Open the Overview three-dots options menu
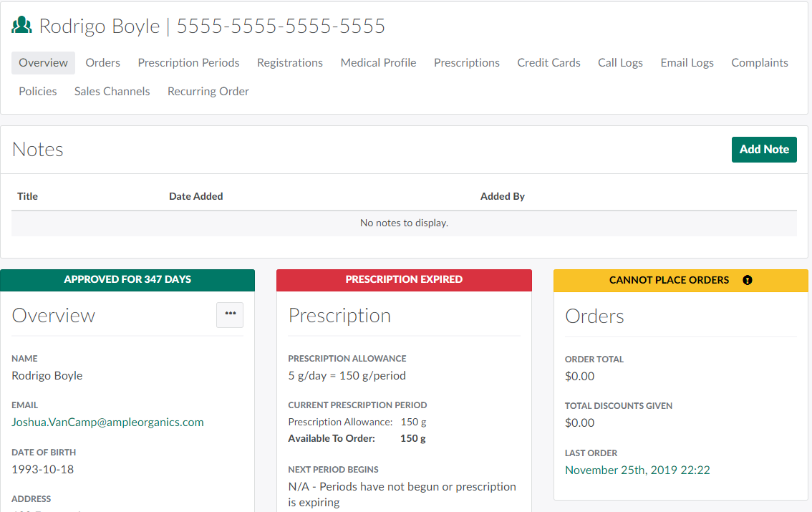This screenshot has width=812, height=512. [230, 314]
